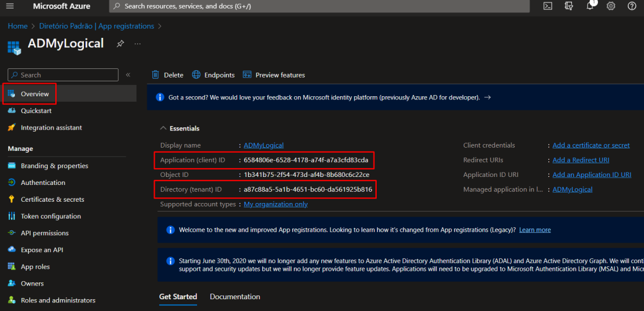Open the Directories and subscriptions filter icon
Screen dimensions: 644x311
569,6
